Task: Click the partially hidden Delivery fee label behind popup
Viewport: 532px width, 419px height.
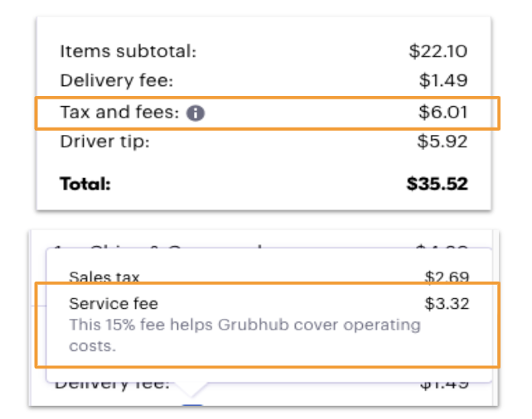Action: pos(112,385)
